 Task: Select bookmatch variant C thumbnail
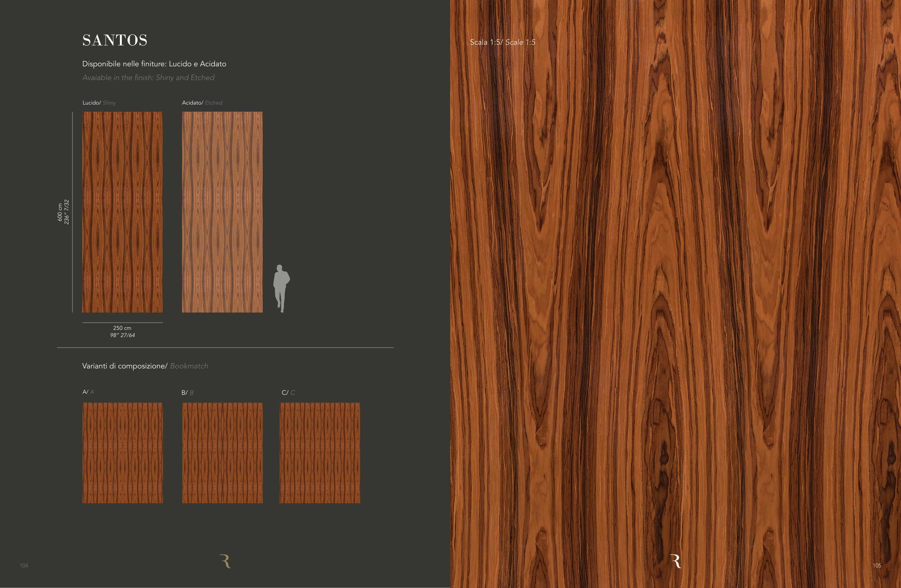(320, 453)
